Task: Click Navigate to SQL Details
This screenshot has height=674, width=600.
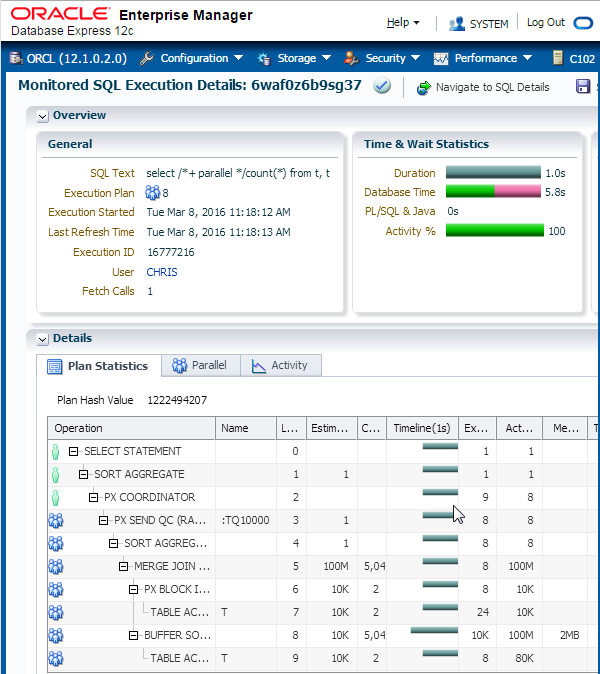Action: 493,87
